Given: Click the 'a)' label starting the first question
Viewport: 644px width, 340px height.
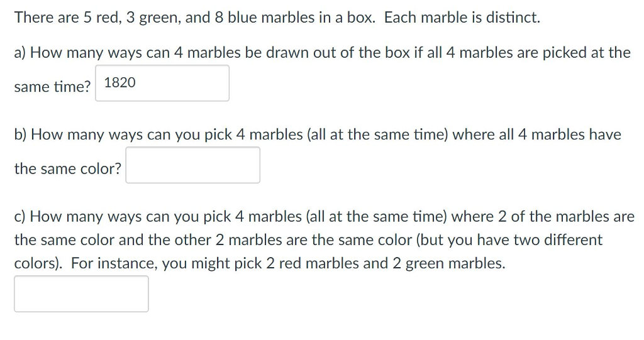Looking at the screenshot, I should tap(20, 53).
